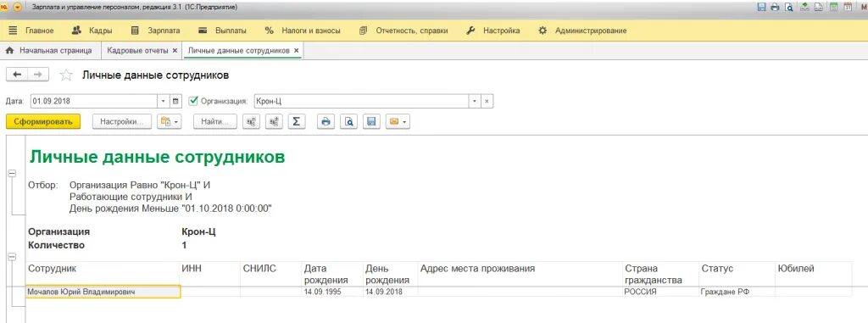
Task: Select the Статус column header
Action: point(737,274)
